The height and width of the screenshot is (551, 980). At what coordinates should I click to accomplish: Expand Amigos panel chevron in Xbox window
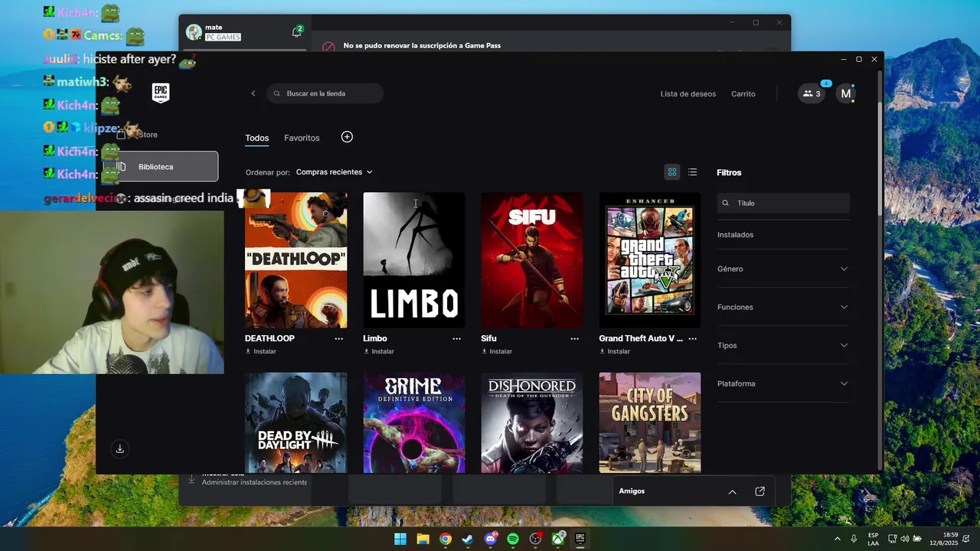pyautogui.click(x=732, y=491)
